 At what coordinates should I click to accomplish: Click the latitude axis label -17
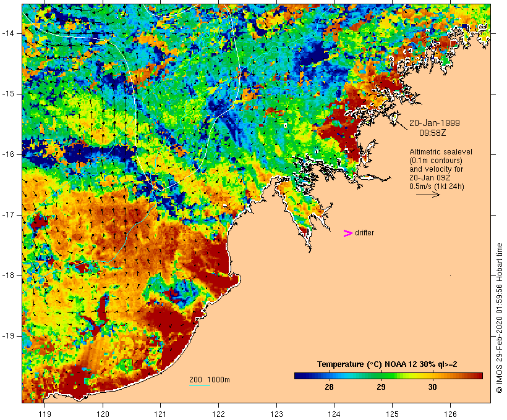pos(7,215)
